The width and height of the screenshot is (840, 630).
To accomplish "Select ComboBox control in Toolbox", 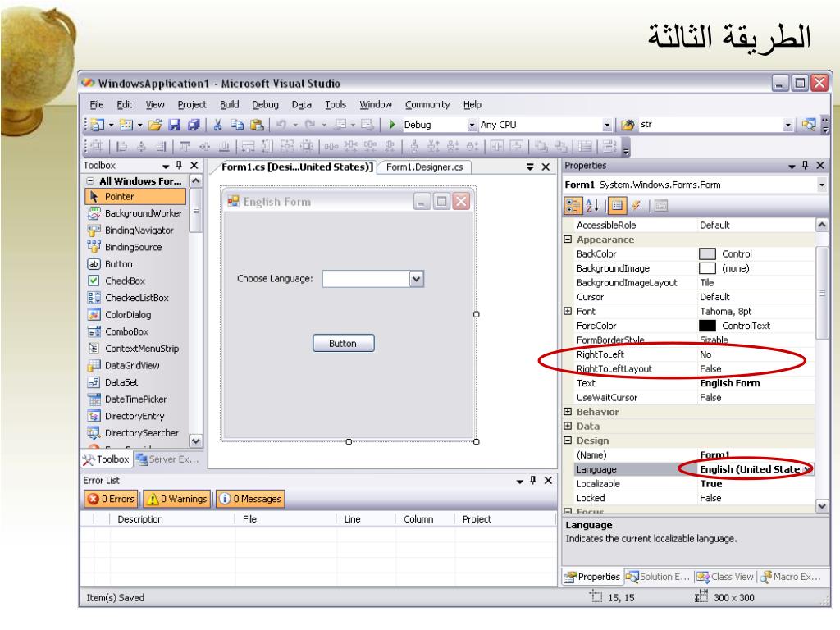I will pyautogui.click(x=135, y=331).
